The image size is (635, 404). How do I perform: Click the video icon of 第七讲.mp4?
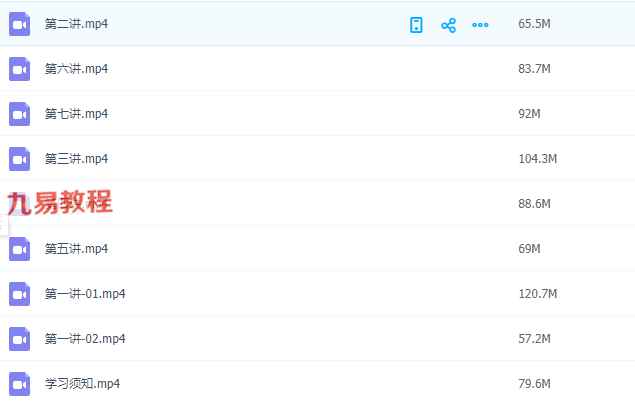[19, 114]
